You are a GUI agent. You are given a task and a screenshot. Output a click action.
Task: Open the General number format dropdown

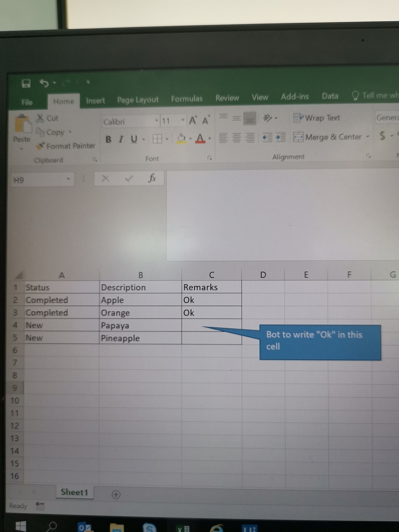[x=387, y=118]
